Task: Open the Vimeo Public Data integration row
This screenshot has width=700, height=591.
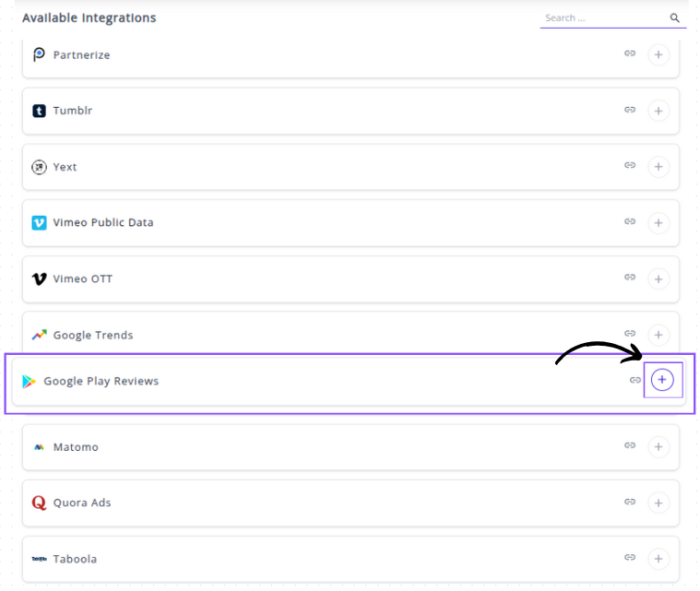Action: (x=103, y=222)
